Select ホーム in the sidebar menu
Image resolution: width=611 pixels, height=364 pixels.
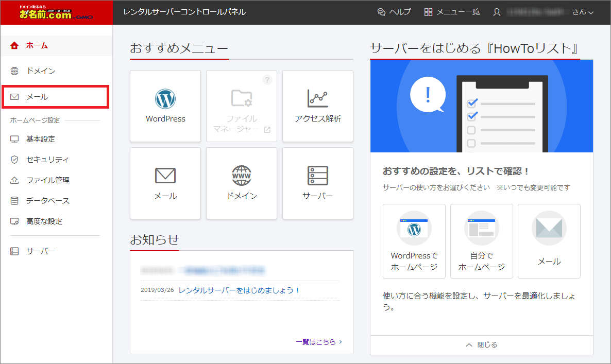57,45
